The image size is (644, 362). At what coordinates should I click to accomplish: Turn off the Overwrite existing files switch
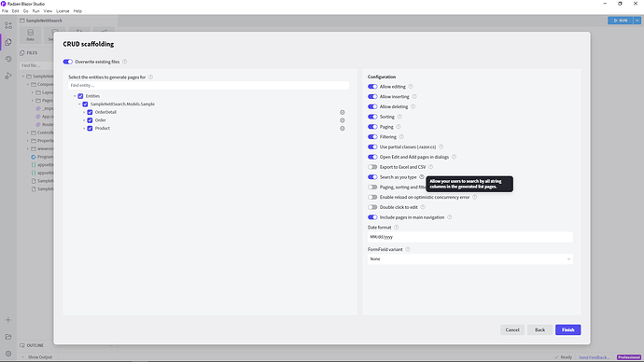click(x=68, y=62)
